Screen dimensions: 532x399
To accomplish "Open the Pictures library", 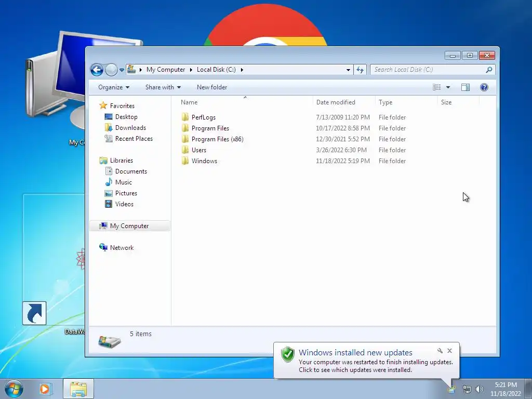I will click(126, 193).
